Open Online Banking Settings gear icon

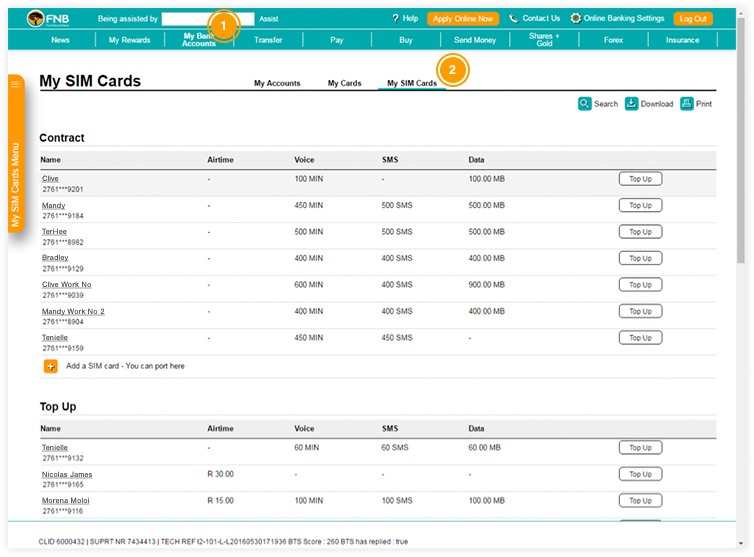[x=576, y=18]
